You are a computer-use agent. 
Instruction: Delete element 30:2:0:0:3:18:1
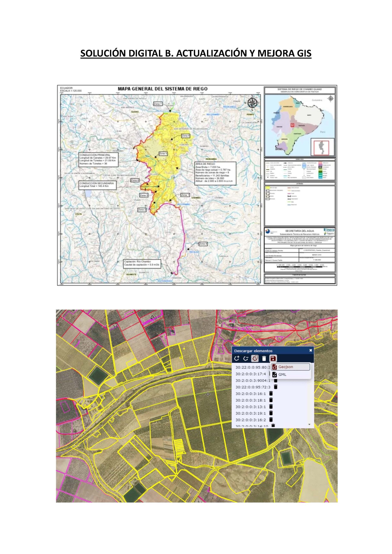(271, 400)
